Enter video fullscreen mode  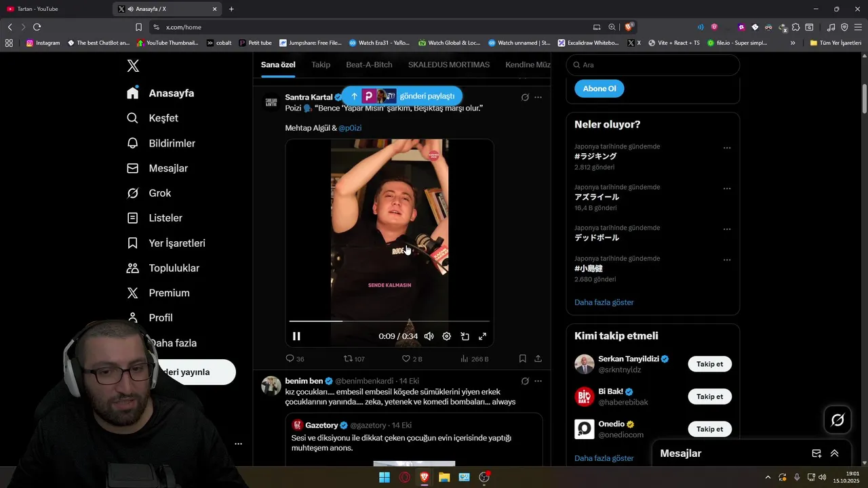coord(483,336)
